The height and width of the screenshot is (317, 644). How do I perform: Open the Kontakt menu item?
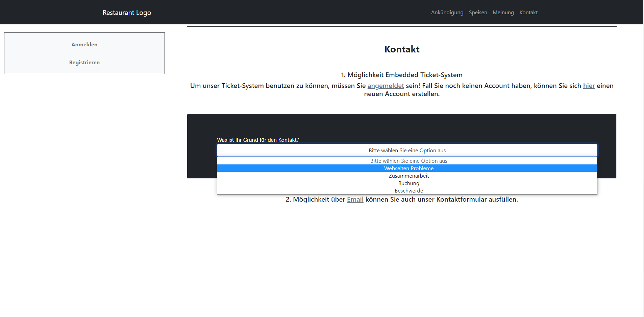(528, 12)
